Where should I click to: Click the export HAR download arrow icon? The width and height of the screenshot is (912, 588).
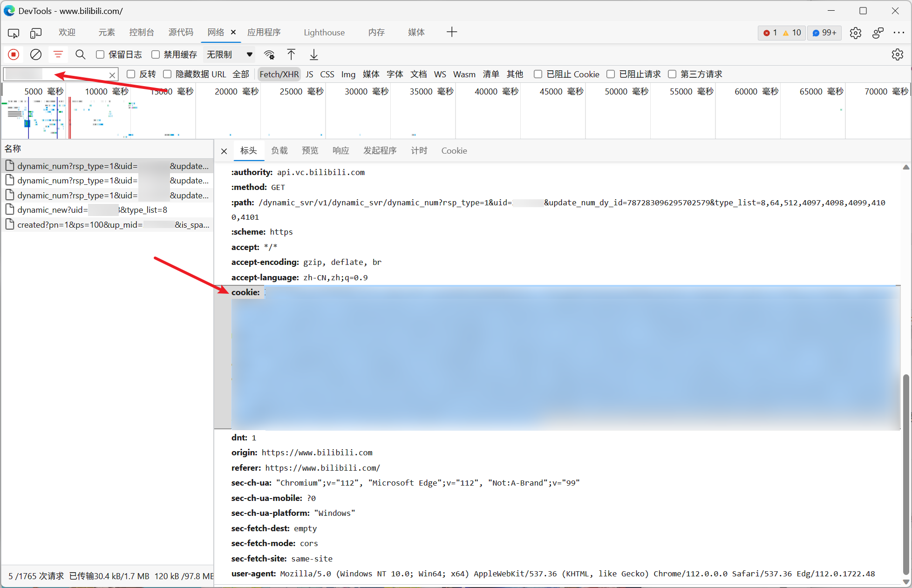(x=314, y=54)
